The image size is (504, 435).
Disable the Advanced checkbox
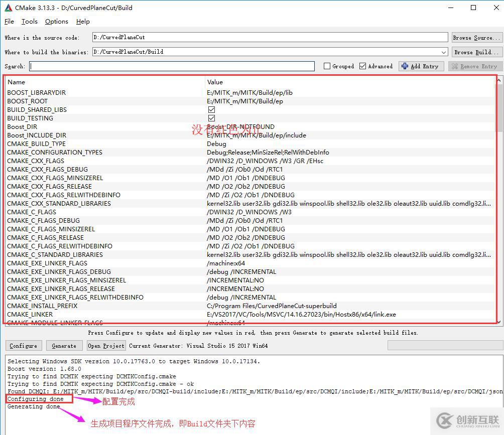[x=363, y=66]
